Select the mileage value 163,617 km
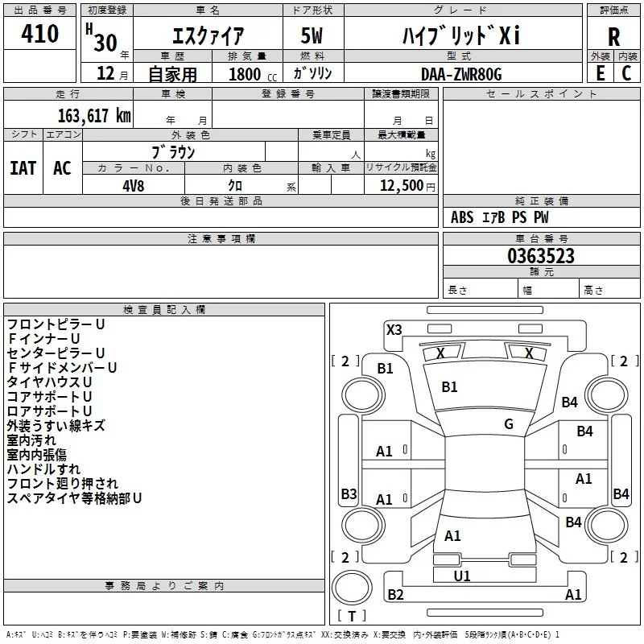The width and height of the screenshot is (644, 644). [94, 115]
